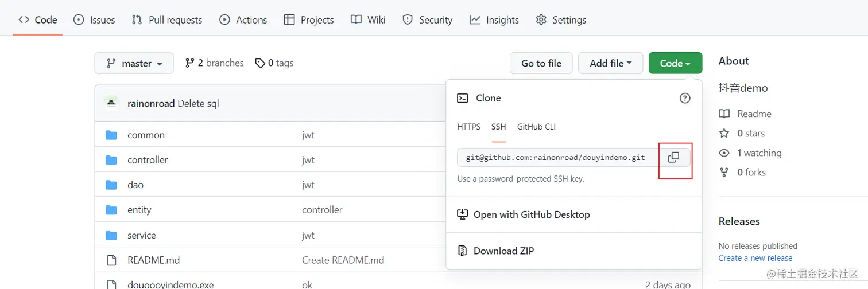Switch to the Projects tab
This screenshot has width=868, height=289.
point(309,19)
